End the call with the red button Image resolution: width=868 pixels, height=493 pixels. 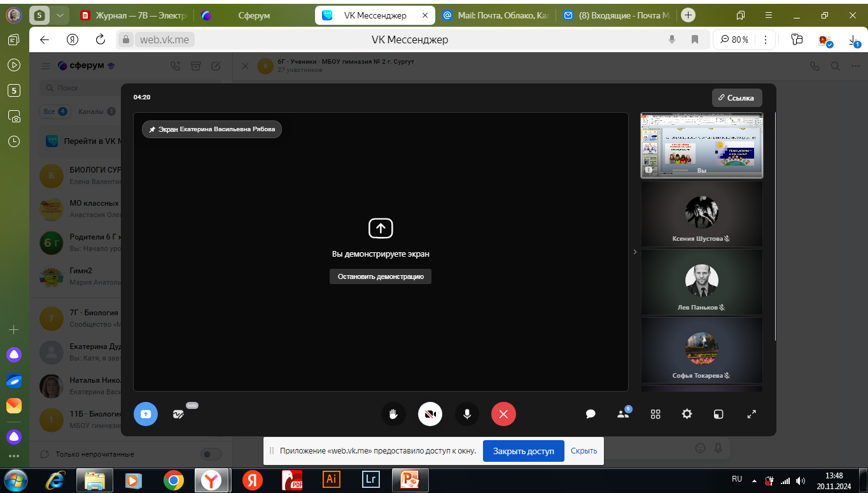click(503, 414)
